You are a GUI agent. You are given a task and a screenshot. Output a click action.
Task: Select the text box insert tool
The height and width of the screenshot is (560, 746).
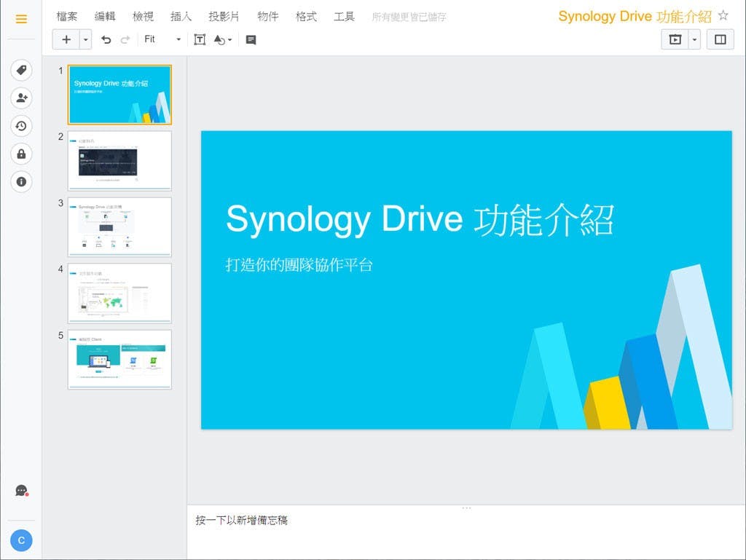coord(200,39)
